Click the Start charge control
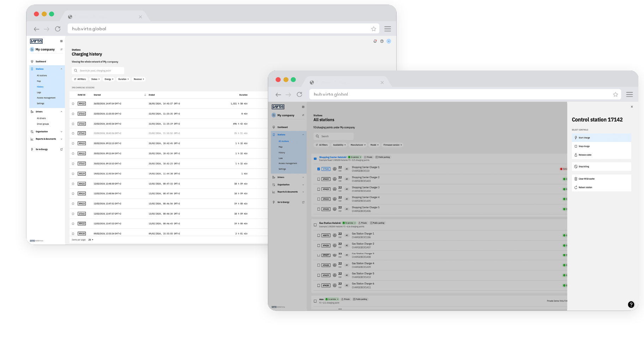Viewport: 644px width, 362px height. (601, 138)
